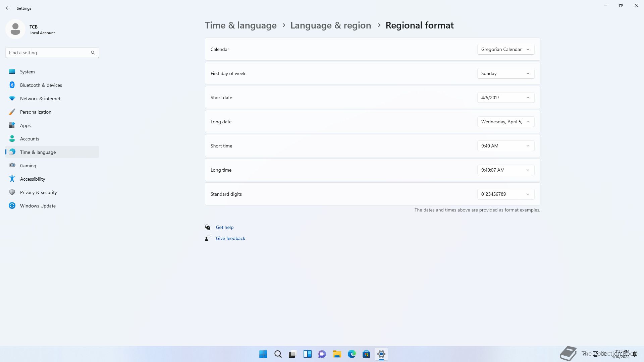644x362 pixels.
Task: Open the Standard digits dropdown
Action: coord(506,194)
